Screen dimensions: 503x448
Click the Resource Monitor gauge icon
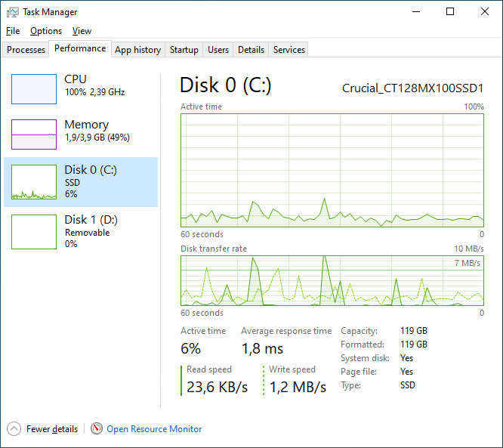click(x=96, y=428)
